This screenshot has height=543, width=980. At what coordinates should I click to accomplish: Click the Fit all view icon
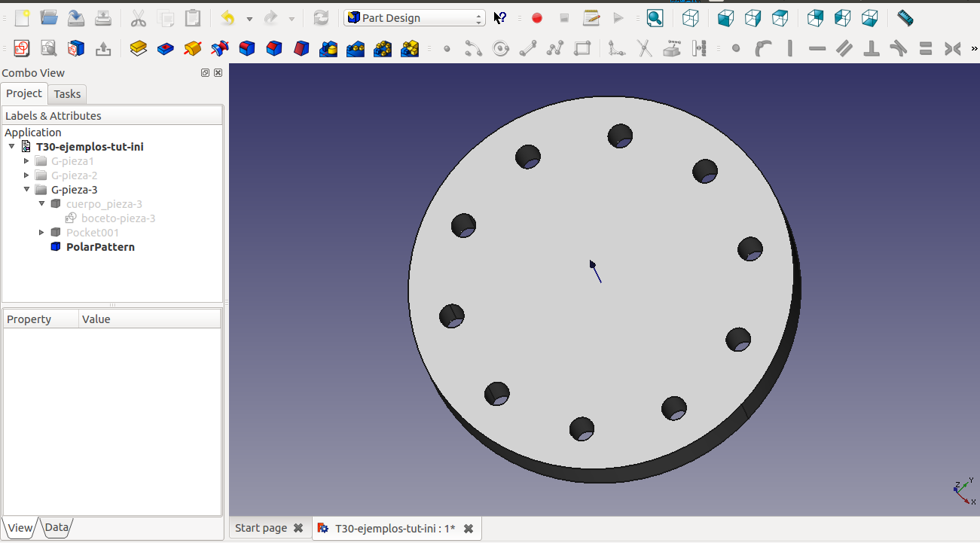click(655, 18)
